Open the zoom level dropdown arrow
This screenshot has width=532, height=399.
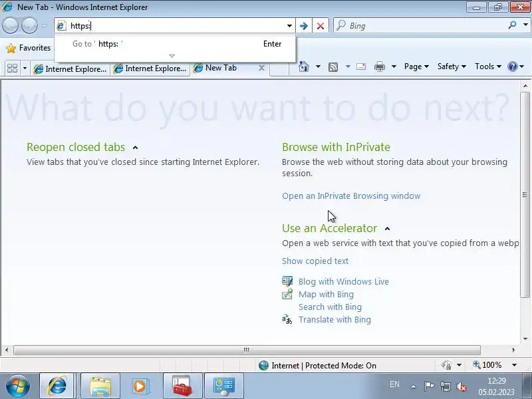[x=514, y=365]
